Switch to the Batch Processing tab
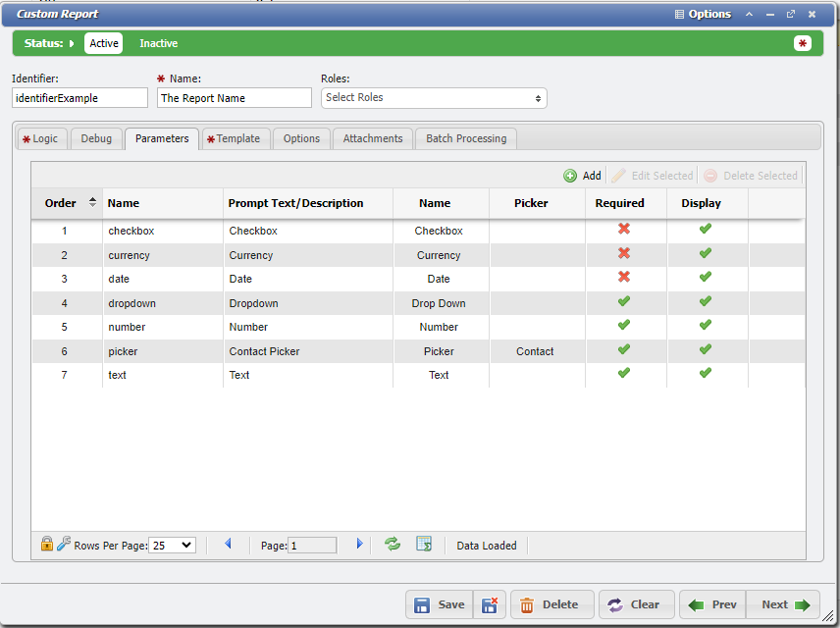840x628 pixels. pos(466,138)
